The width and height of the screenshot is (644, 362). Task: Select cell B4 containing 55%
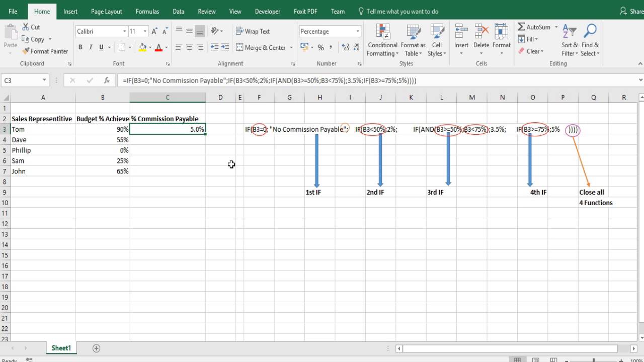[103, 140]
